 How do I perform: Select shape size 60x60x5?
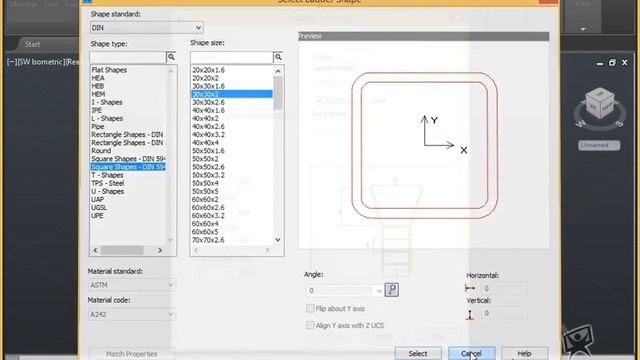[205, 232]
